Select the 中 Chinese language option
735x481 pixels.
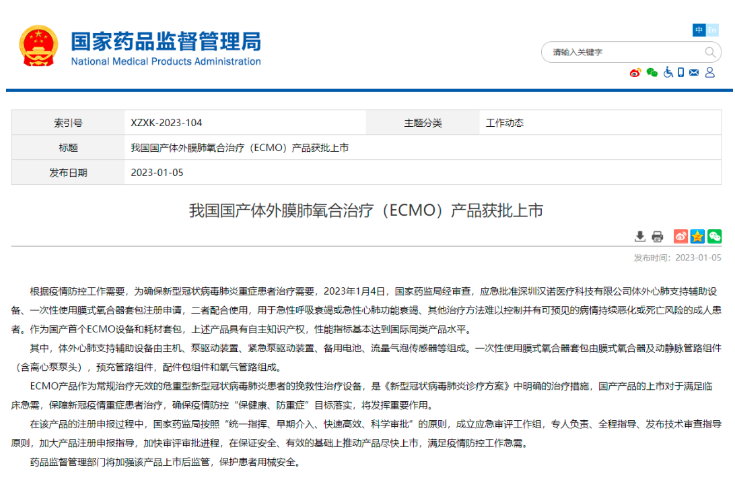[699, 30]
